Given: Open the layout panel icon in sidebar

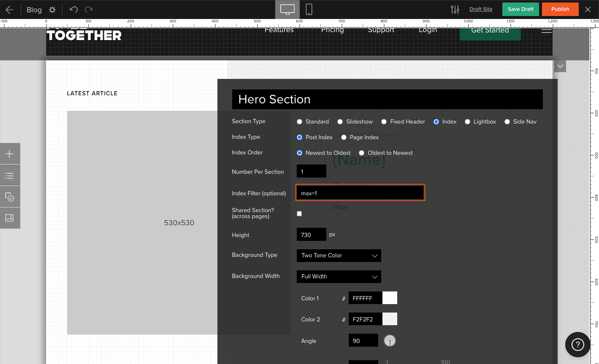Looking at the screenshot, I should point(10,218).
